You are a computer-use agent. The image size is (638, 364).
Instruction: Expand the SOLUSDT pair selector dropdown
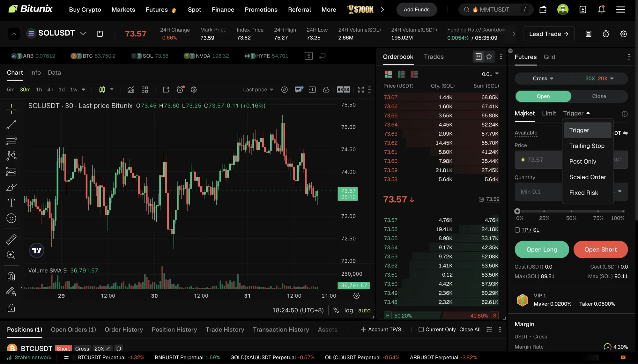83,33
